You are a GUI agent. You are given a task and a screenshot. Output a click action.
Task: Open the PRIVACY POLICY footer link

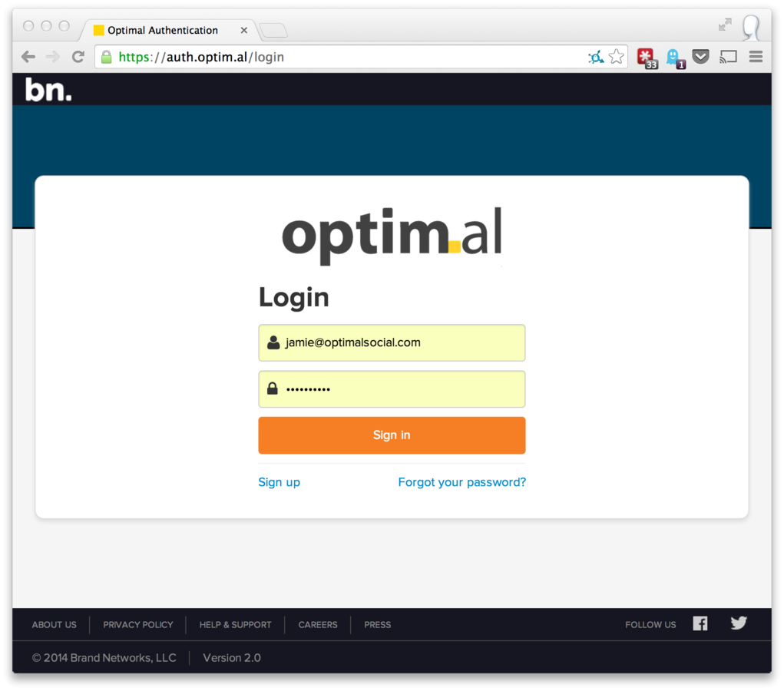click(x=138, y=625)
